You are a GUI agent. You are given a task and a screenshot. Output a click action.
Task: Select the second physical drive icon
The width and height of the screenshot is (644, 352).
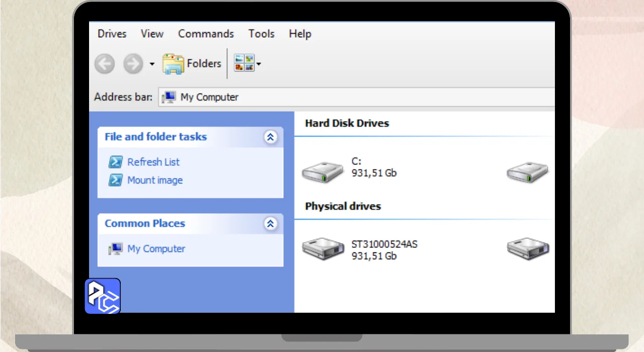tap(528, 249)
